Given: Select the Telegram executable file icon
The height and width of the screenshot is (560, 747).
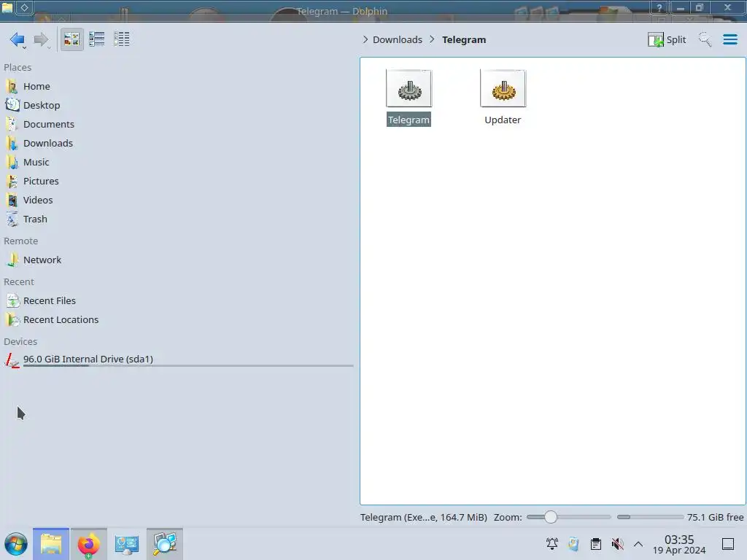Looking at the screenshot, I should 409,88.
